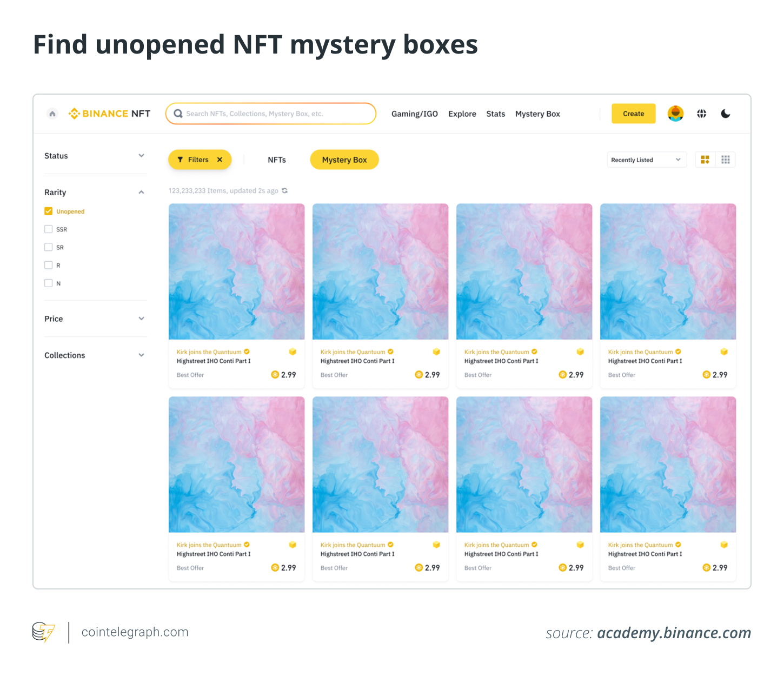Screen dimensions: 784x676
Task: Uncheck the Unopened rarity filter
Action: coord(48,211)
